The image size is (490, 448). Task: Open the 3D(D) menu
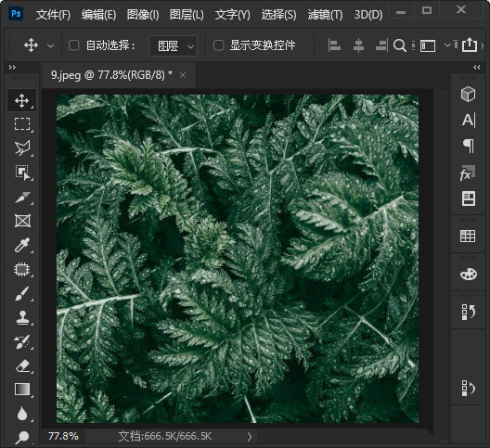[368, 15]
